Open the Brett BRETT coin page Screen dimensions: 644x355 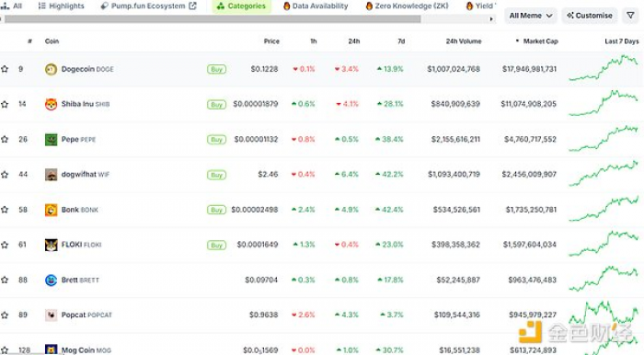[80, 280]
